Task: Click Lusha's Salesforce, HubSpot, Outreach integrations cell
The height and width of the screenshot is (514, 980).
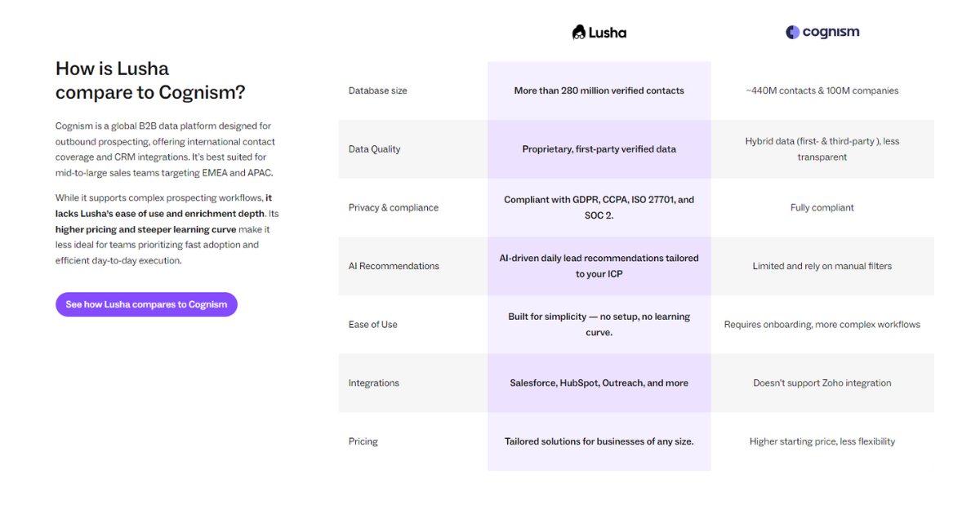Action: [x=599, y=383]
